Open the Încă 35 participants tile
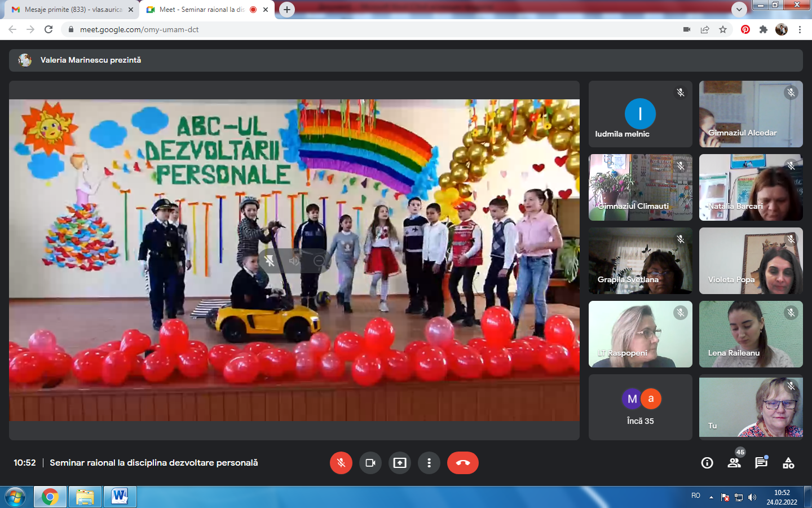 [x=641, y=407]
